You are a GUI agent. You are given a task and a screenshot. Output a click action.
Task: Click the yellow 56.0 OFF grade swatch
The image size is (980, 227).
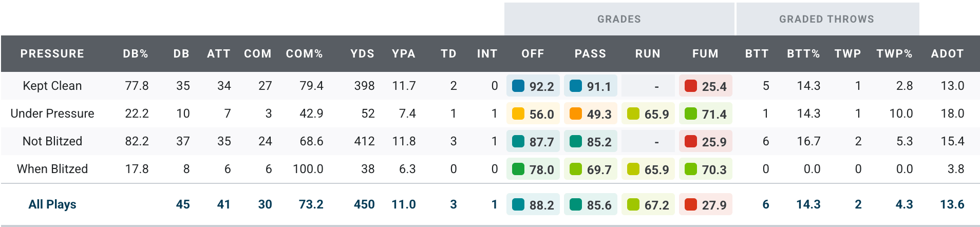(x=518, y=114)
